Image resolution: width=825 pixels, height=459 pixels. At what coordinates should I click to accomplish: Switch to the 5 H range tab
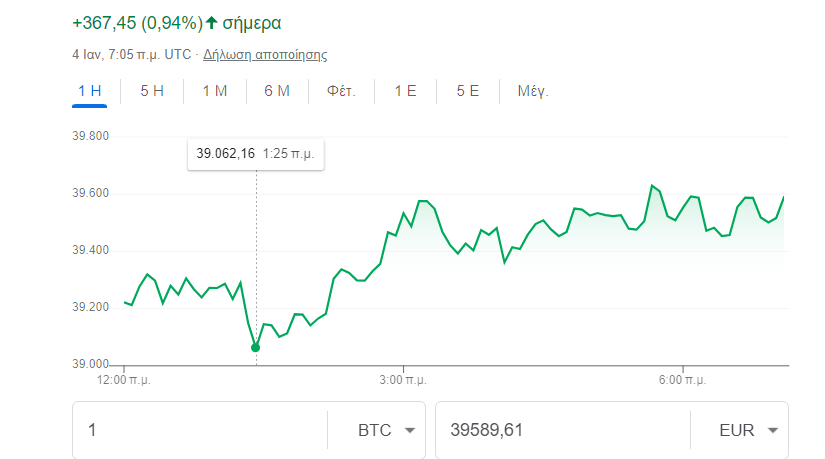(x=152, y=91)
